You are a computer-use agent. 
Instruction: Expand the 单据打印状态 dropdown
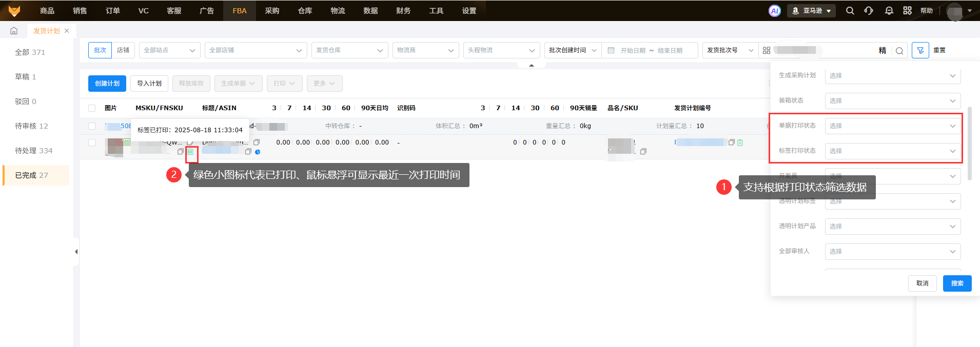point(892,126)
